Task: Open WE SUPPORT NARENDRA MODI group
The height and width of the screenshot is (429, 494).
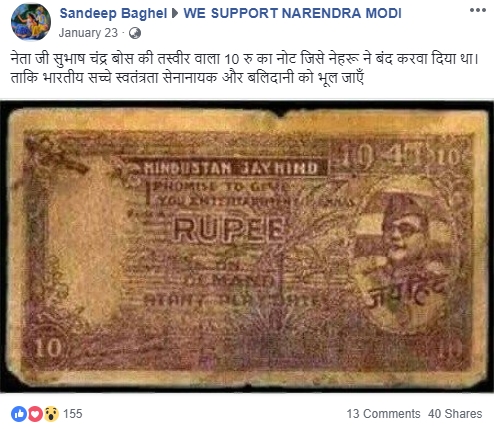Action: click(292, 13)
